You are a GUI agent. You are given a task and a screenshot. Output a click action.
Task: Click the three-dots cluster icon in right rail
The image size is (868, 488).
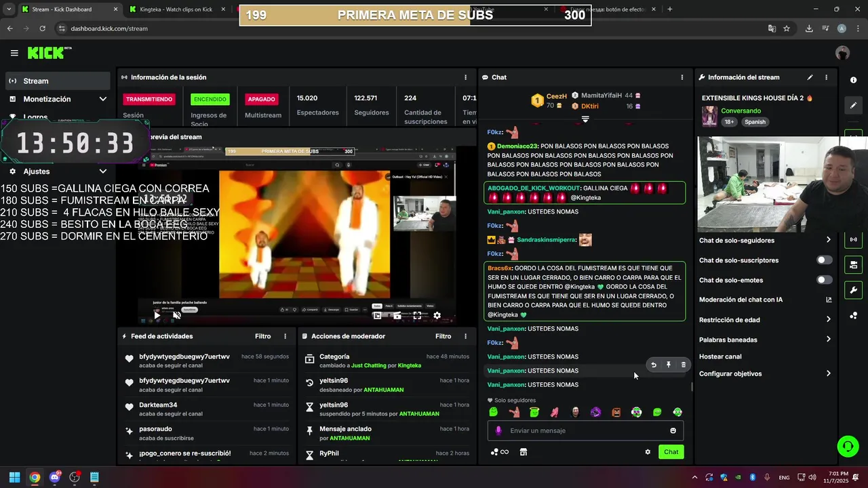pos(853,315)
